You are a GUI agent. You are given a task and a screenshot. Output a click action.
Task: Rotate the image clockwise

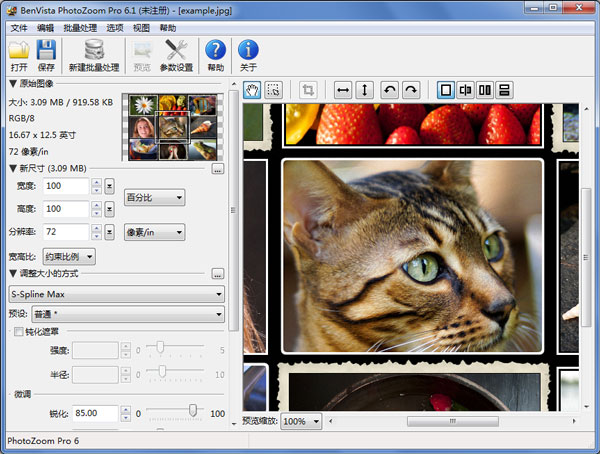[411, 90]
